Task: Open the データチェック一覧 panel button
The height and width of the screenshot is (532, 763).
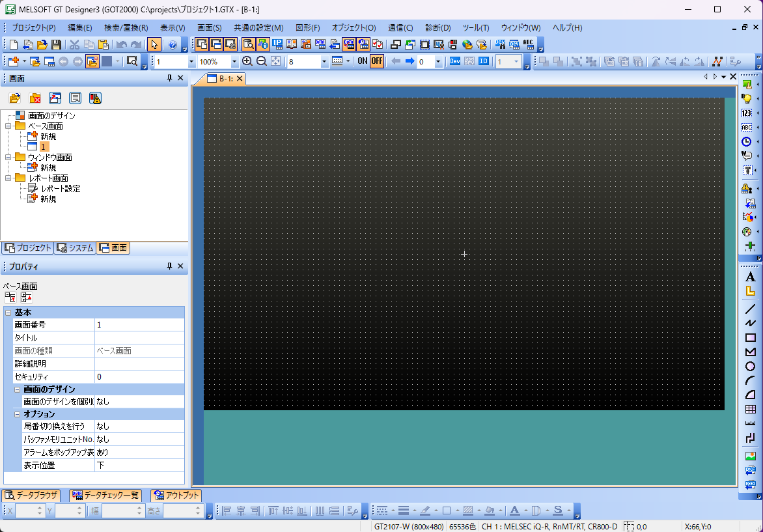Action: tap(105, 496)
